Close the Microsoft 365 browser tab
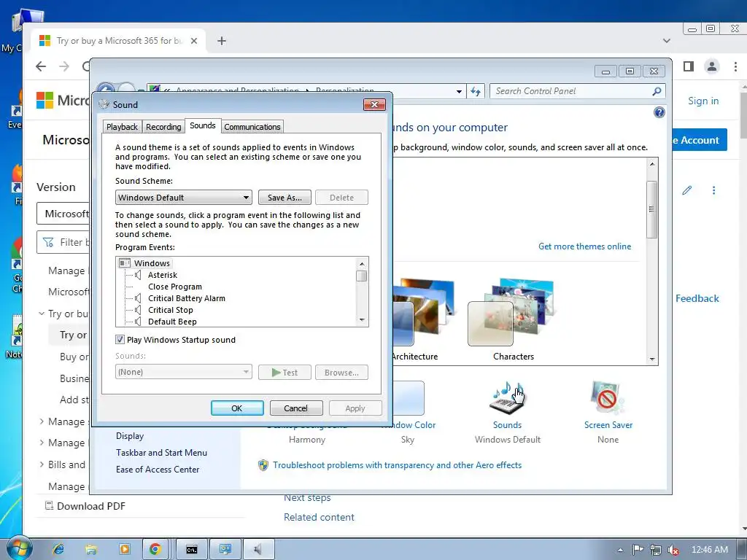The height and width of the screenshot is (560, 747). pos(194,41)
